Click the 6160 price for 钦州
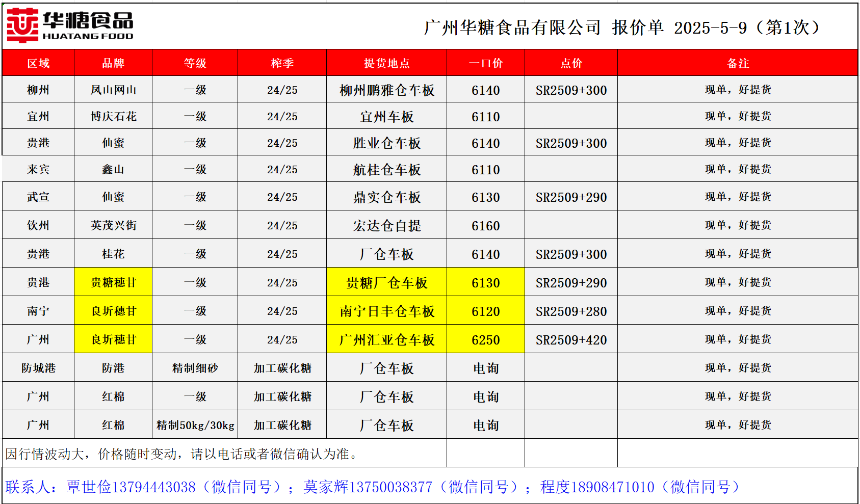The height and width of the screenshot is (504, 860). (485, 226)
